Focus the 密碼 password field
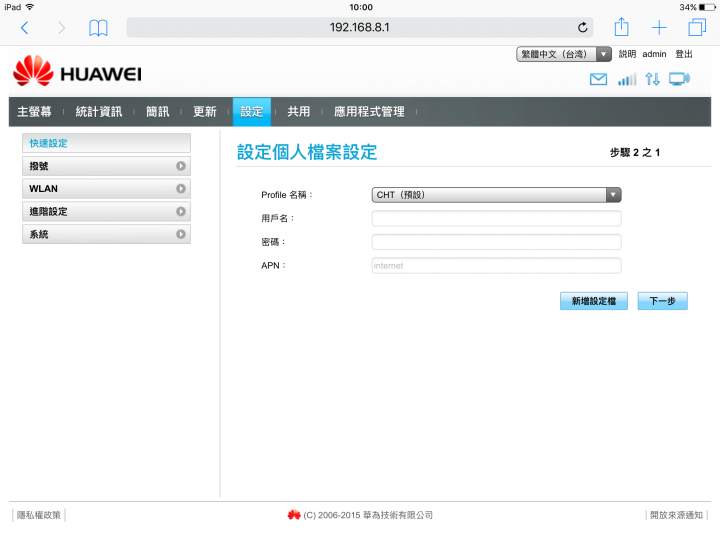This screenshot has width=720, height=540. 496,242
